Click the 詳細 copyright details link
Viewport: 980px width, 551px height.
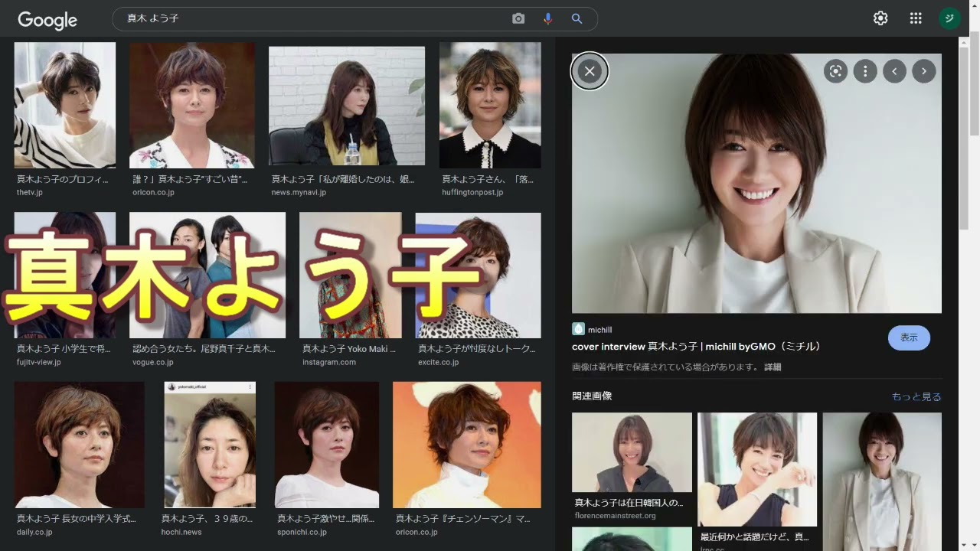[773, 367]
